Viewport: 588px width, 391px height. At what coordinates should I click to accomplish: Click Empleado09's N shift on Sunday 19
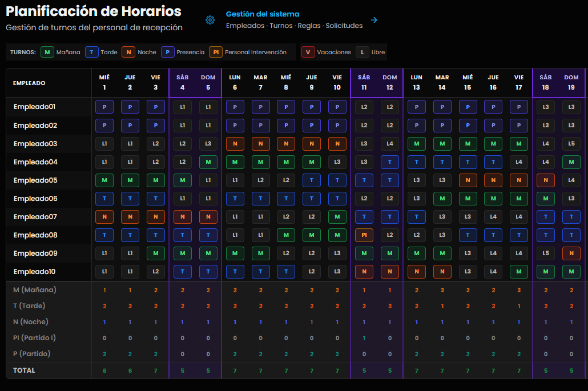(x=571, y=253)
